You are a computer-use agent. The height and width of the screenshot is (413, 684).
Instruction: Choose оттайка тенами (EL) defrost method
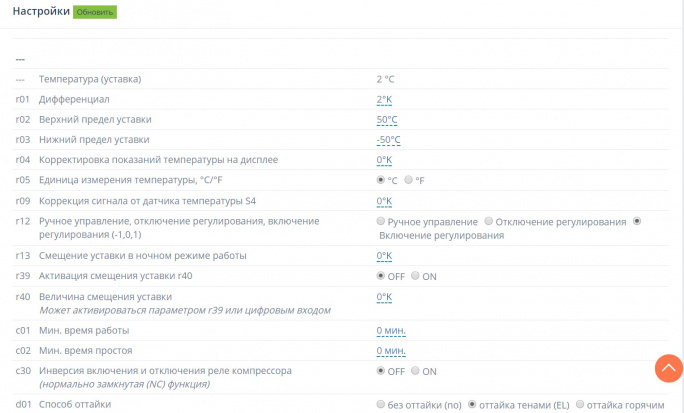coord(472,404)
